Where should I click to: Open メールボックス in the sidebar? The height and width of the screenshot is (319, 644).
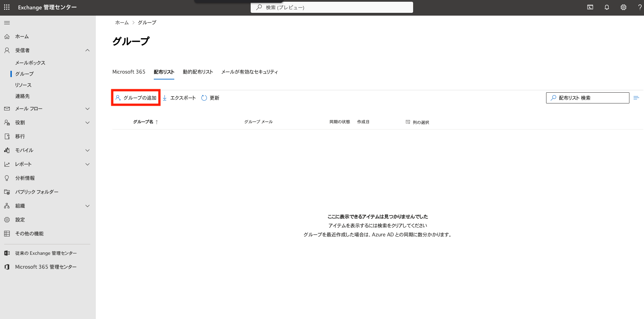pos(30,63)
